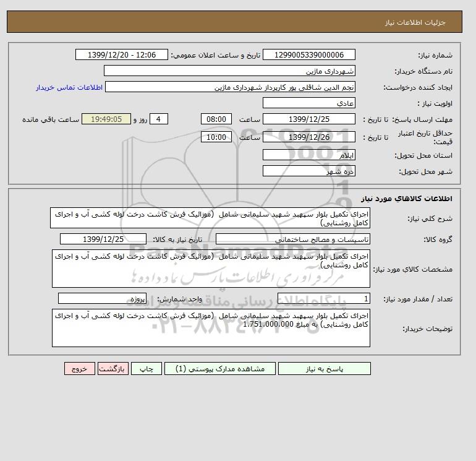Click the delivery city field دره شهر
This screenshot has width=476, height=461.
308,171
